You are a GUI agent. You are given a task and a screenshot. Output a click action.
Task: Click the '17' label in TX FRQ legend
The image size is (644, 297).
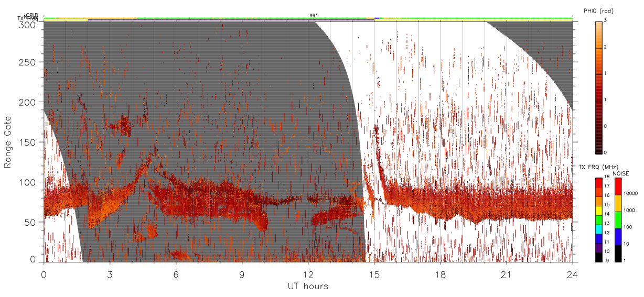click(x=608, y=186)
